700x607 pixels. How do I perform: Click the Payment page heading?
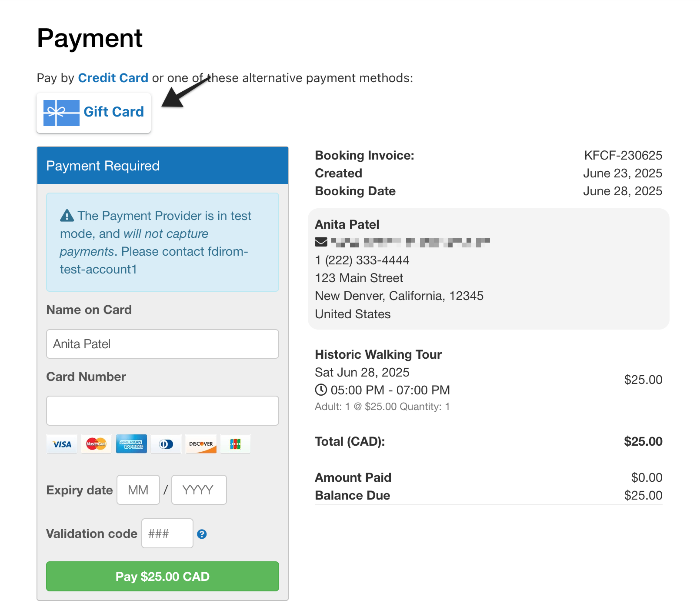point(90,38)
